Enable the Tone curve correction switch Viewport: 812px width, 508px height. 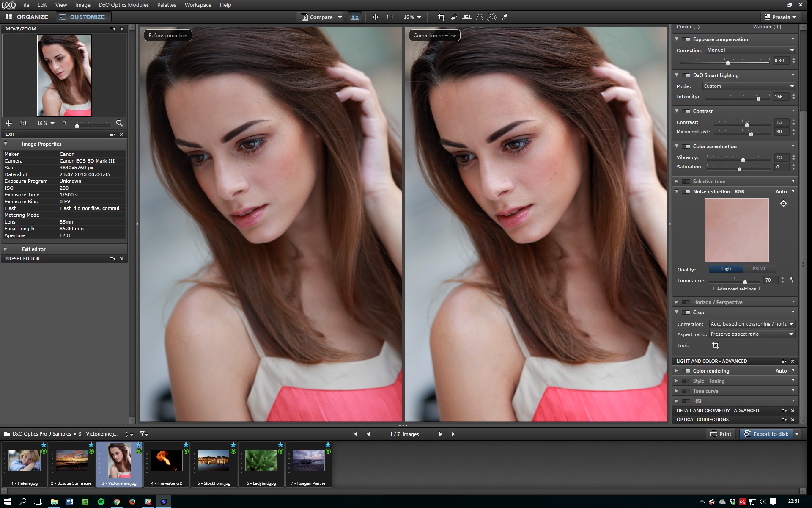(x=686, y=391)
